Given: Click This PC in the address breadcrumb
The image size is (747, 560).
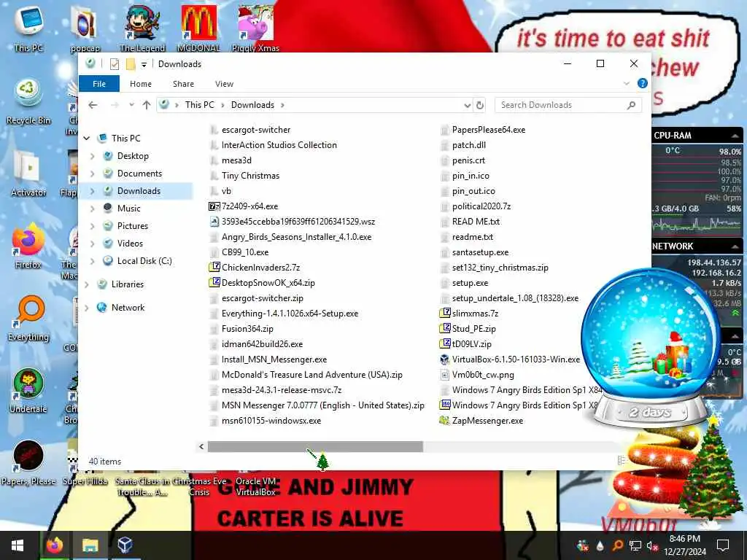Looking at the screenshot, I should 200,105.
